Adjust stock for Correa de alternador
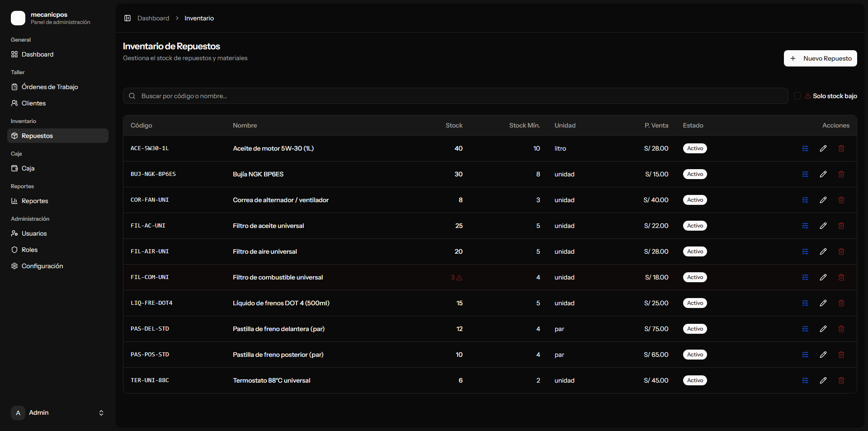868x431 pixels. (x=805, y=200)
